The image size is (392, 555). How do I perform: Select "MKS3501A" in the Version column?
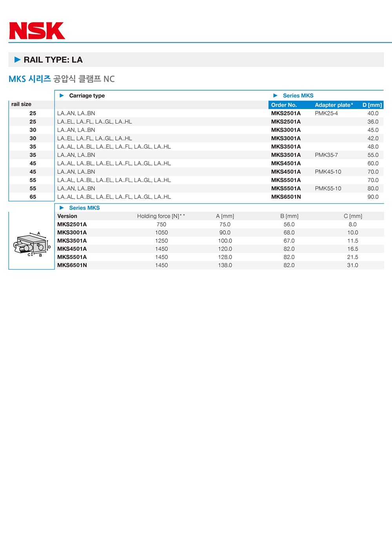pyautogui.click(x=72, y=241)
